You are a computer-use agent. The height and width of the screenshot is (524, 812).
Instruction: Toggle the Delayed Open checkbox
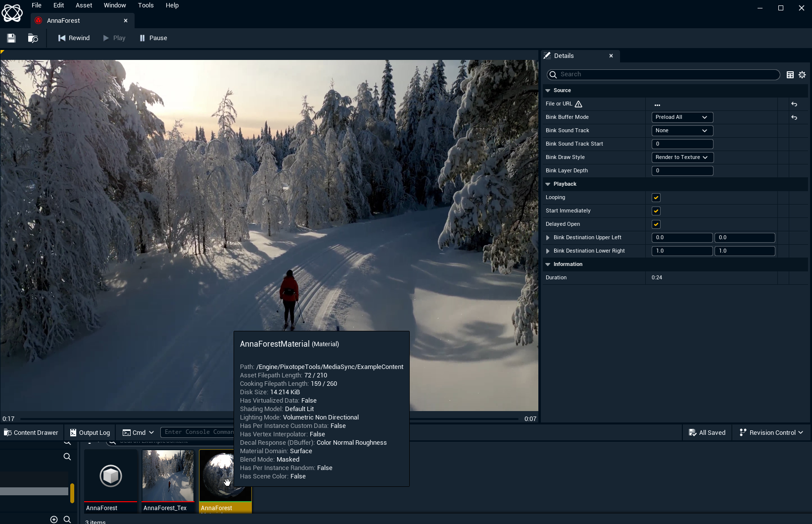click(x=656, y=224)
